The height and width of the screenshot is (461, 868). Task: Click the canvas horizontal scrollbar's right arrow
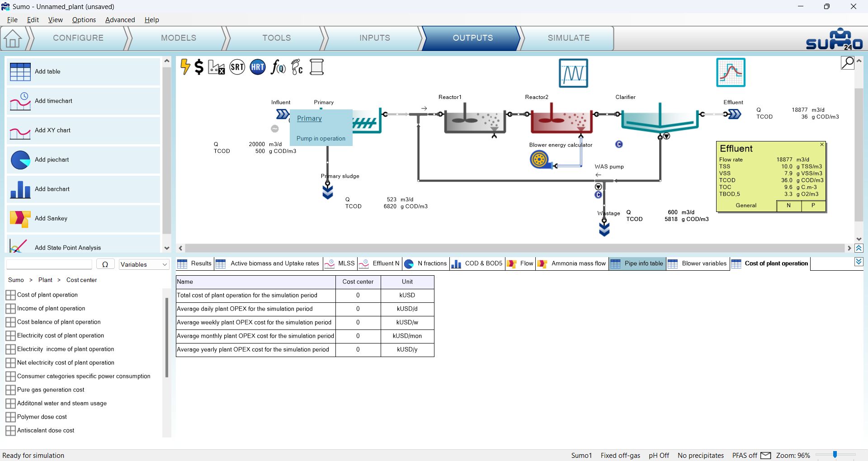(849, 248)
